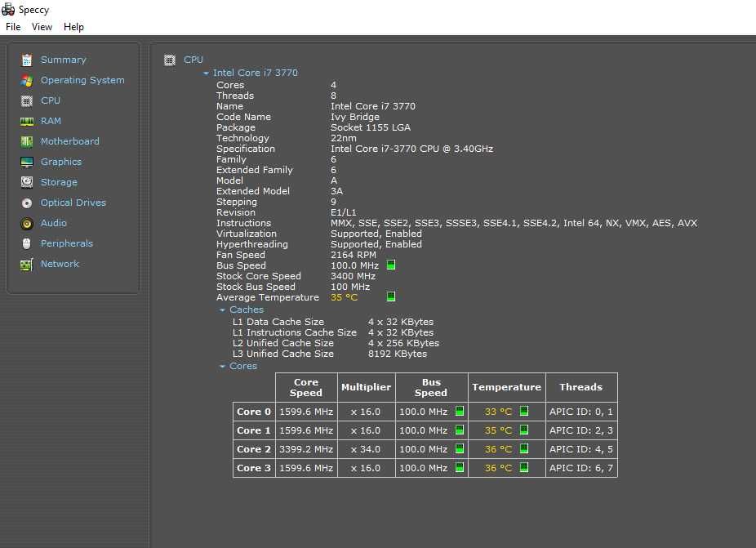Select the 35 °C average temperature value
The height and width of the screenshot is (548, 756).
tap(345, 297)
